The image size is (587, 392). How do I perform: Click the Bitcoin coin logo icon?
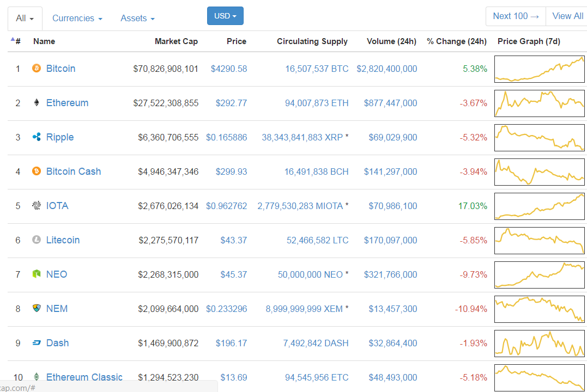(37, 69)
